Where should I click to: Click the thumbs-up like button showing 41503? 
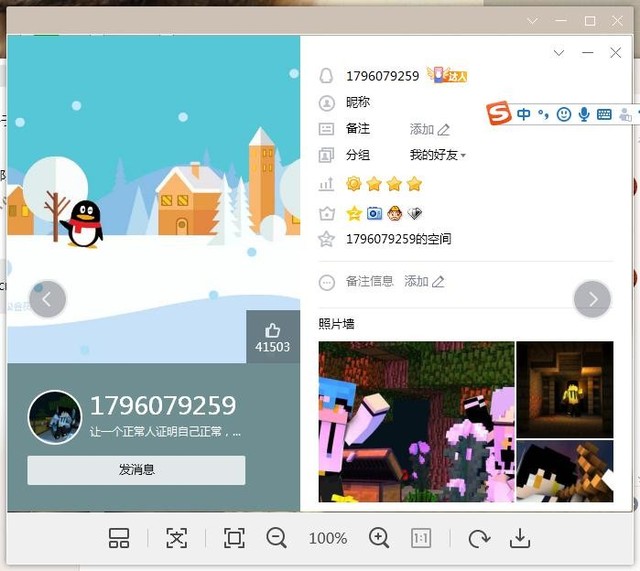click(x=272, y=336)
